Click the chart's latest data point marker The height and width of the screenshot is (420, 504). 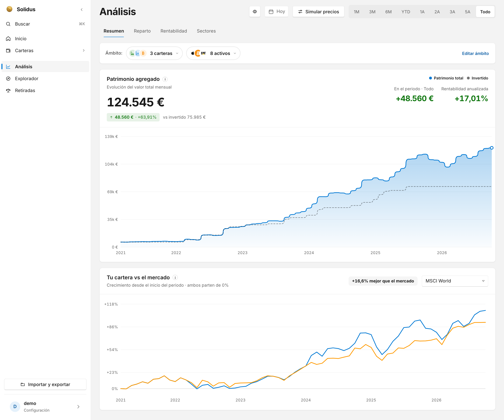click(492, 148)
